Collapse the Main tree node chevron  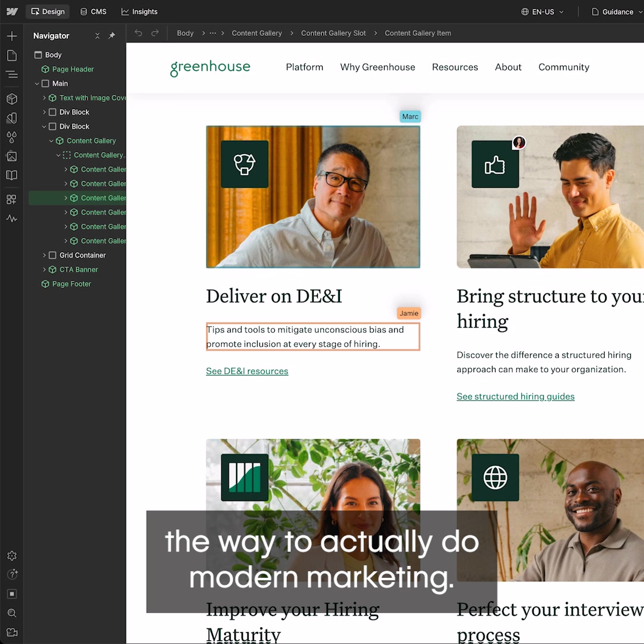[x=37, y=83]
